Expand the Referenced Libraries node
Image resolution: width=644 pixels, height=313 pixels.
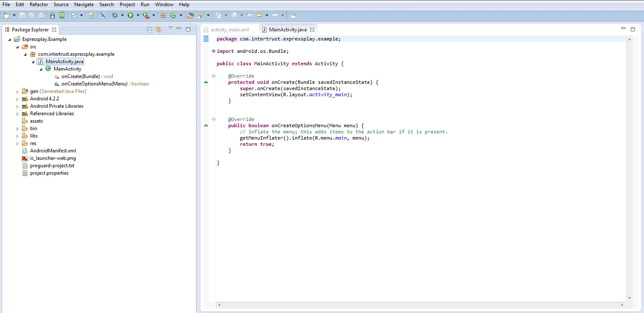18,114
